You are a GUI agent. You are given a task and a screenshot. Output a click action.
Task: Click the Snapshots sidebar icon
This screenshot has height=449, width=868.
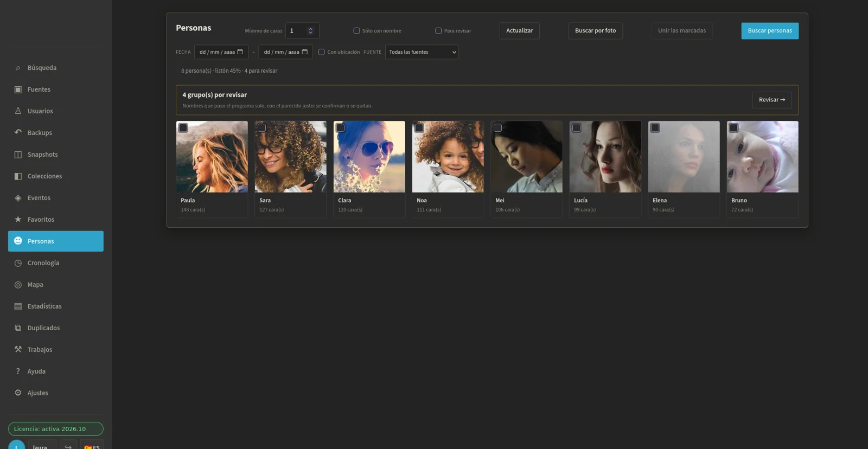click(18, 155)
